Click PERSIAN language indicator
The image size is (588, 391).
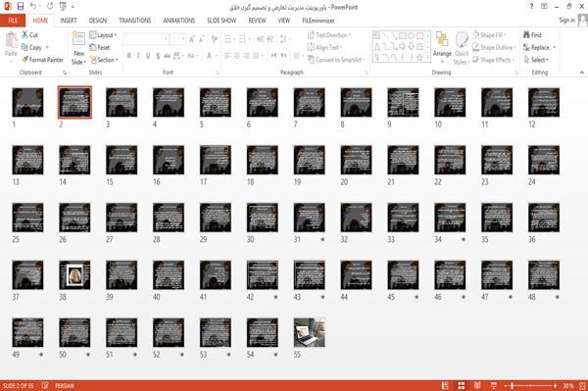point(65,386)
